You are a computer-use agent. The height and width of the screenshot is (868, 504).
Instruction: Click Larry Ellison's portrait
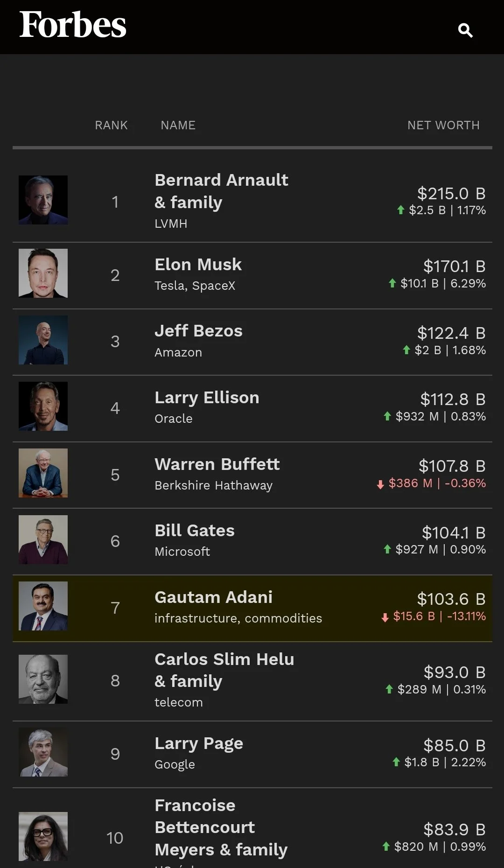pyautogui.click(x=43, y=406)
